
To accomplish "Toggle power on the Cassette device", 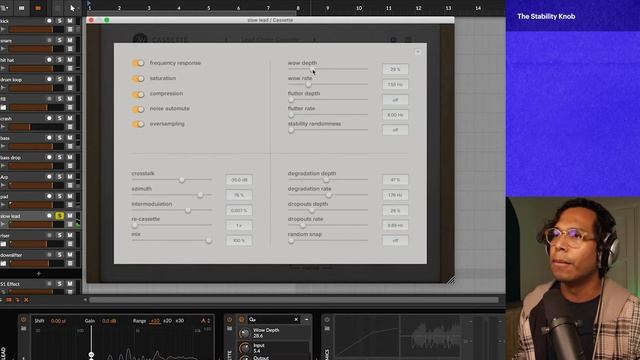I will tap(229, 320).
